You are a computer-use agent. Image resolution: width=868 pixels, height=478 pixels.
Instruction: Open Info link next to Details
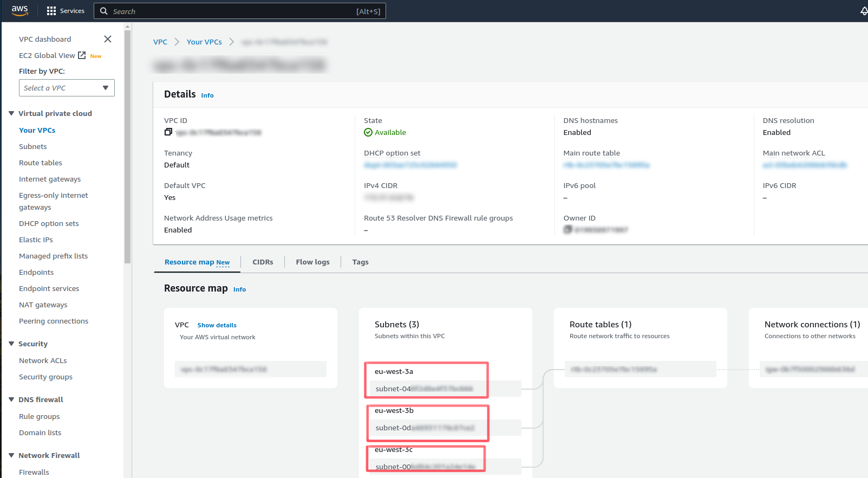[x=207, y=95]
